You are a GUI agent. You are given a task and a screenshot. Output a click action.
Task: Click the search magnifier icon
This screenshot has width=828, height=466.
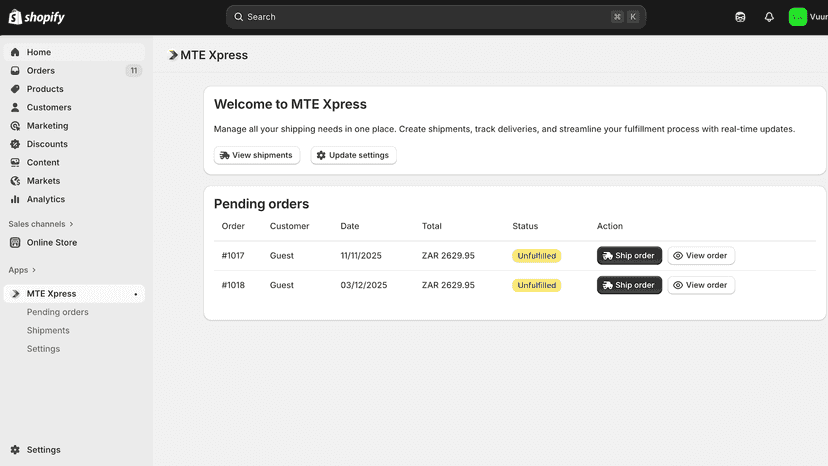239,17
